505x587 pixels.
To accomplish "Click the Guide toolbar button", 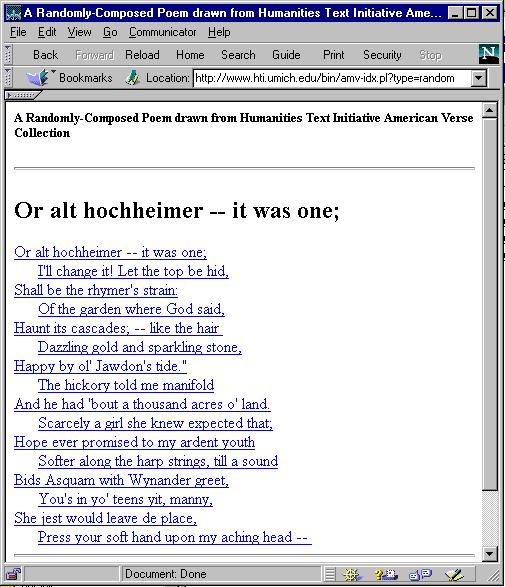I will pos(286,55).
